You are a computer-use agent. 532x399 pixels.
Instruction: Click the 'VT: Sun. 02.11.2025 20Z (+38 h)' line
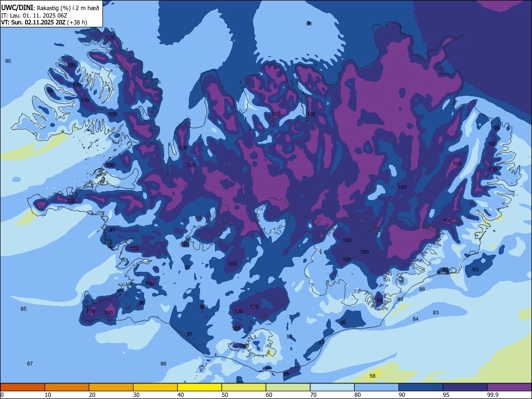coord(44,22)
